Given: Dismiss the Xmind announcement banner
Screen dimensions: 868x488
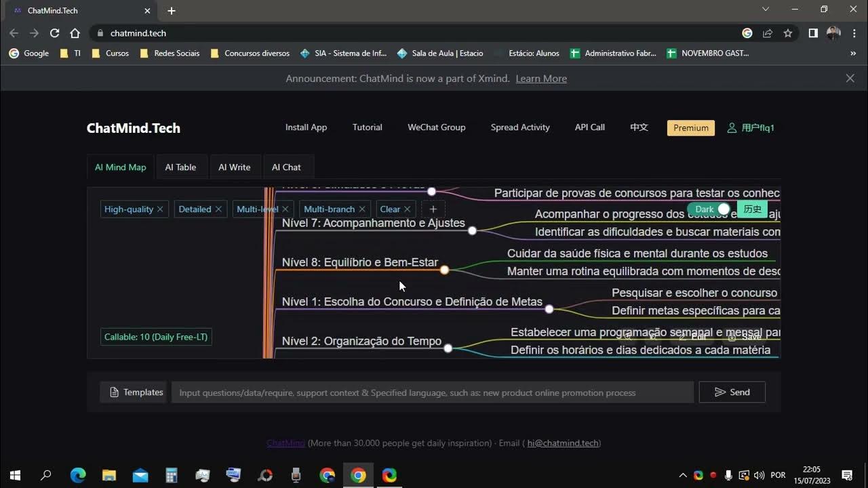Looking at the screenshot, I should tap(850, 79).
